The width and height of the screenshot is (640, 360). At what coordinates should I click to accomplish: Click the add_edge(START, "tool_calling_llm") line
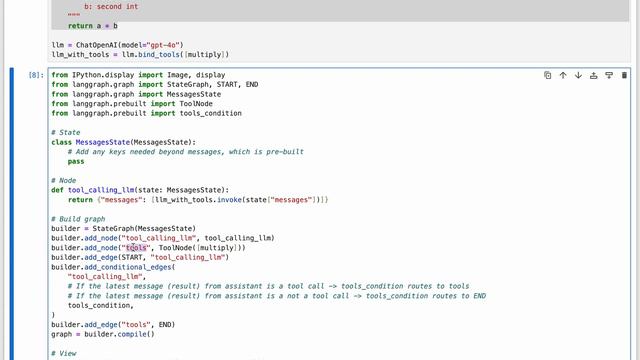pos(140,258)
